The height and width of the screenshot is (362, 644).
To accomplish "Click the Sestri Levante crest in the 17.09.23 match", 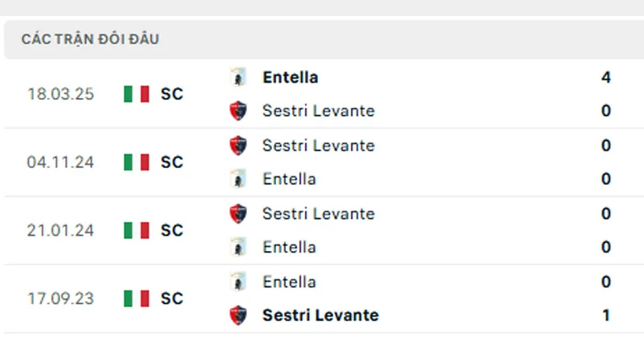I will (238, 315).
